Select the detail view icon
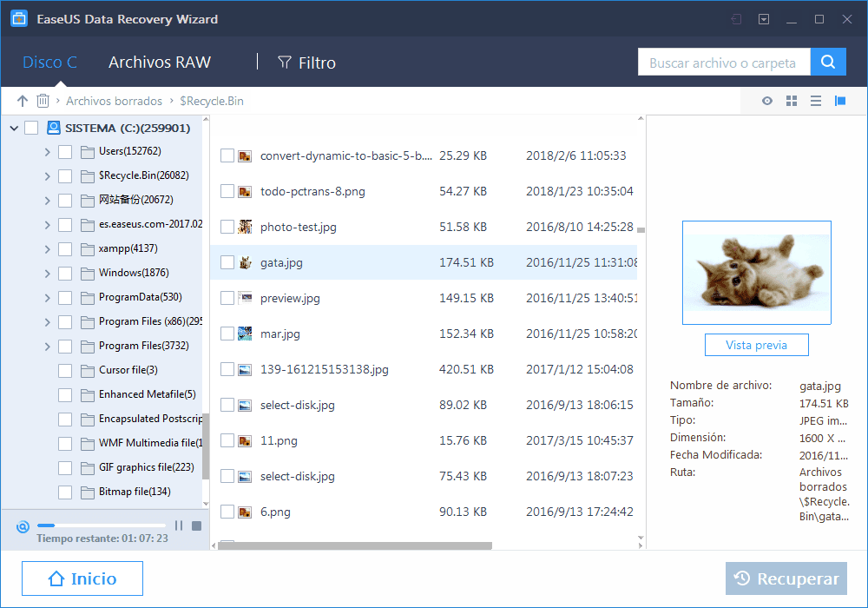Viewport: 868px width, 608px height. (x=839, y=101)
